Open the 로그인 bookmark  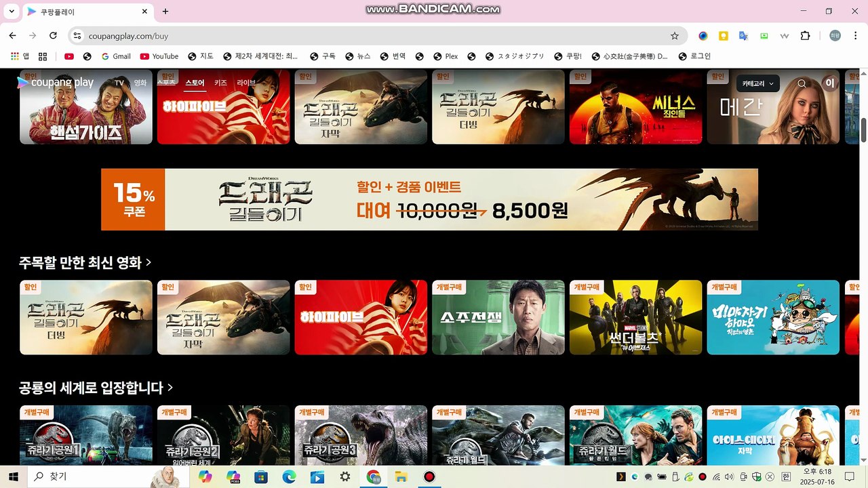tap(694, 56)
